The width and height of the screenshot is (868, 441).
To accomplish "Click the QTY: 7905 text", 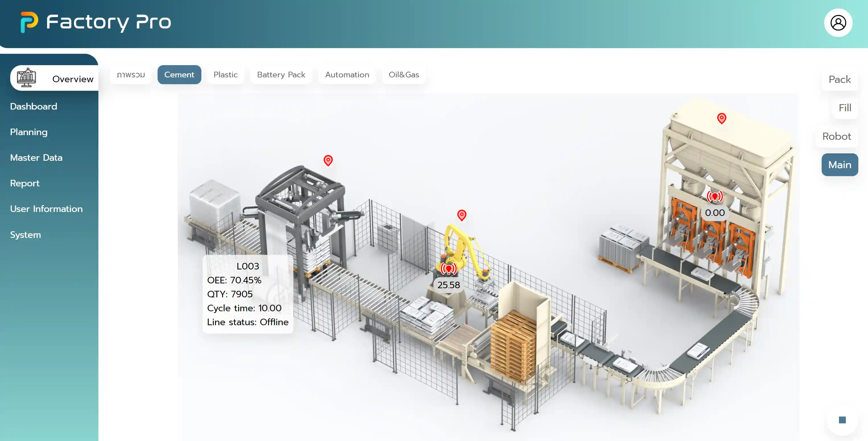I will click(230, 294).
